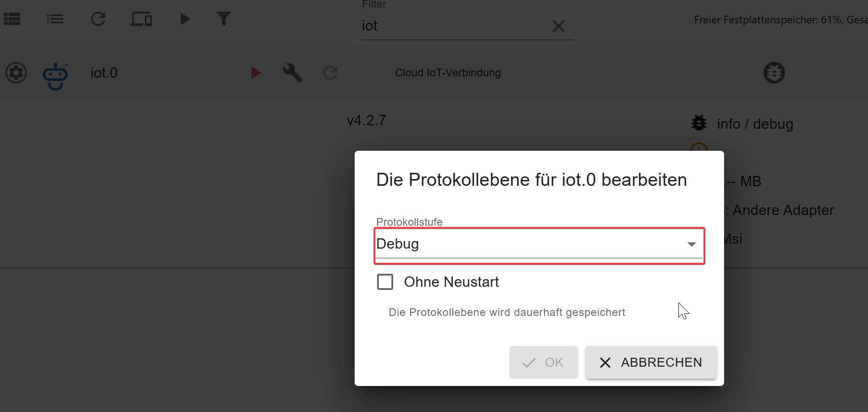868x412 pixels.
Task: Switch to table view icon in toolbar
Action: (x=12, y=19)
